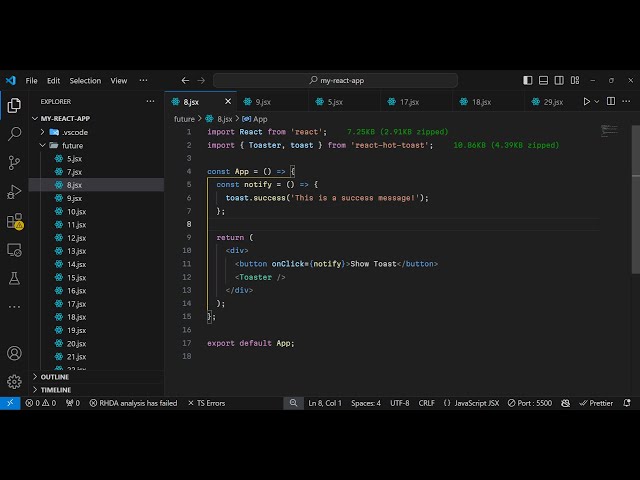Open Run and Debug view
Viewport: 640px width, 480px height.
click(x=14, y=191)
